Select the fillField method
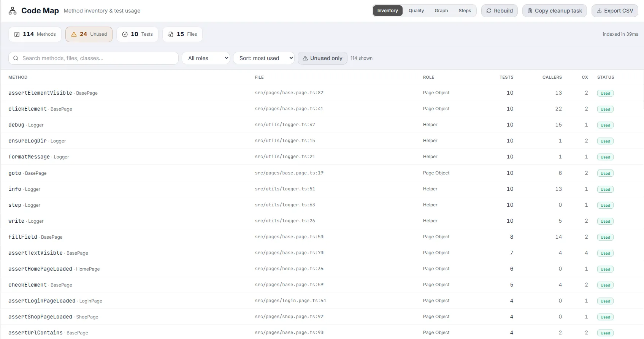The image size is (644, 339). click(x=23, y=237)
